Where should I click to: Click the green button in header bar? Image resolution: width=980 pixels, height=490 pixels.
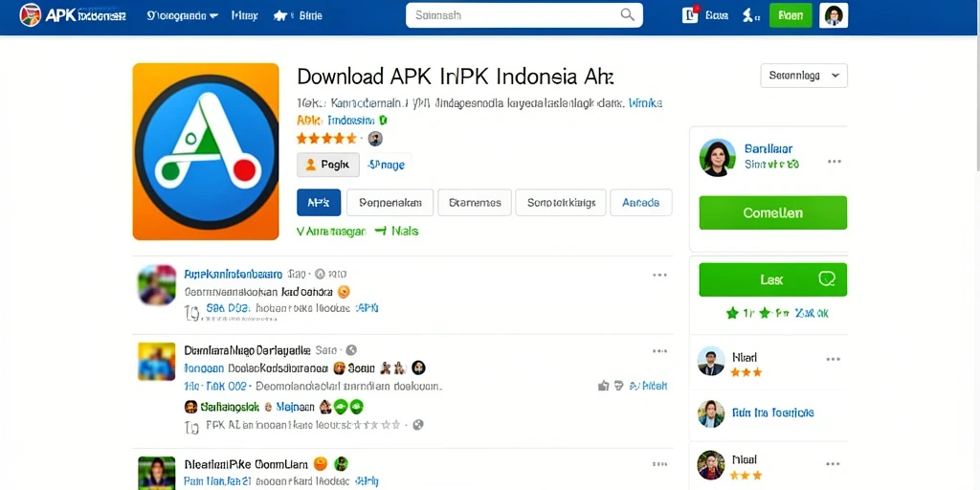click(x=791, y=15)
